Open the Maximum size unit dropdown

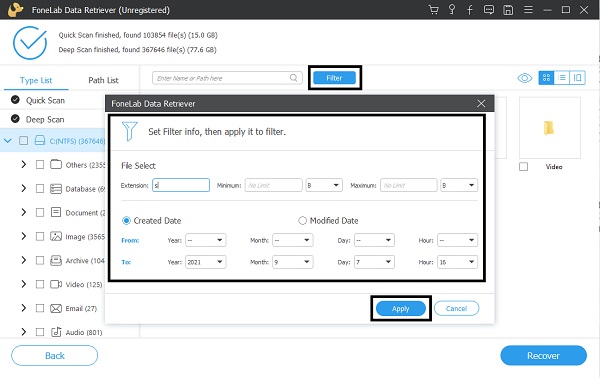pyautogui.click(x=459, y=185)
